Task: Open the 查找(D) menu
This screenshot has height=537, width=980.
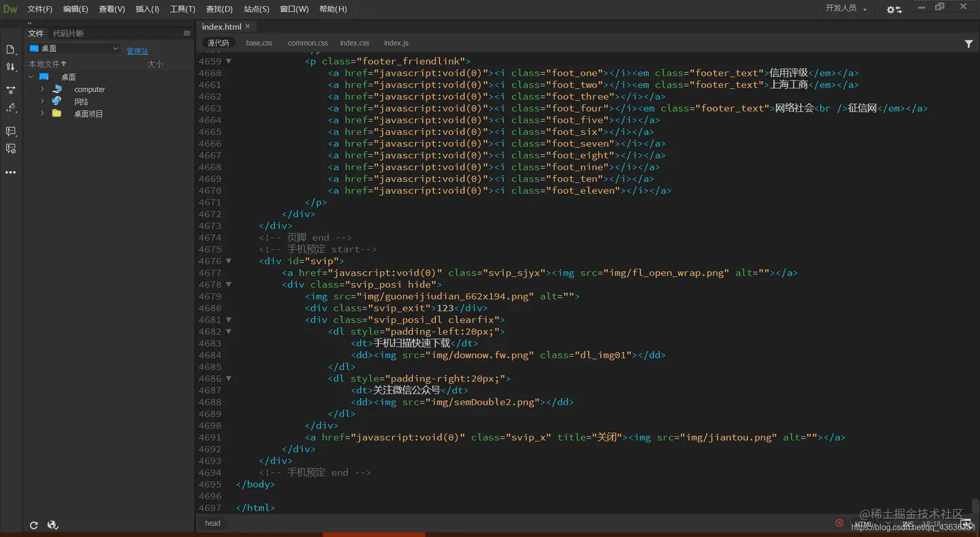Action: tap(219, 9)
